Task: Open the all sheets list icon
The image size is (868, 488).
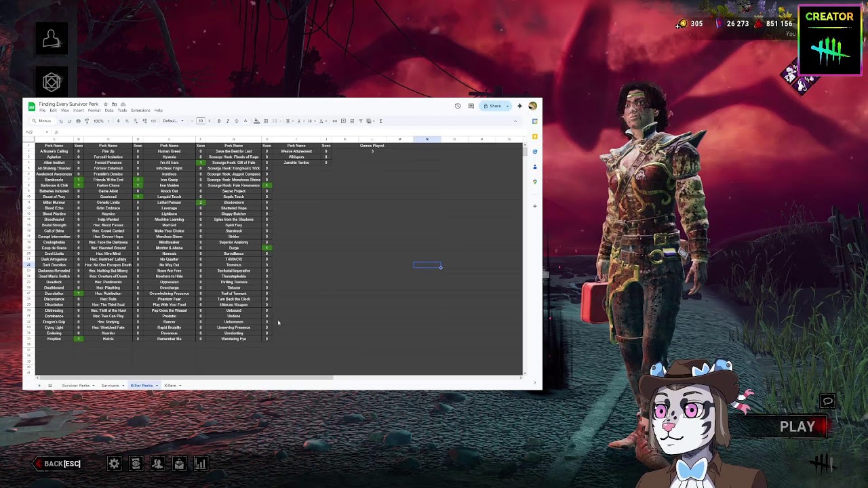Action: [x=50, y=386]
